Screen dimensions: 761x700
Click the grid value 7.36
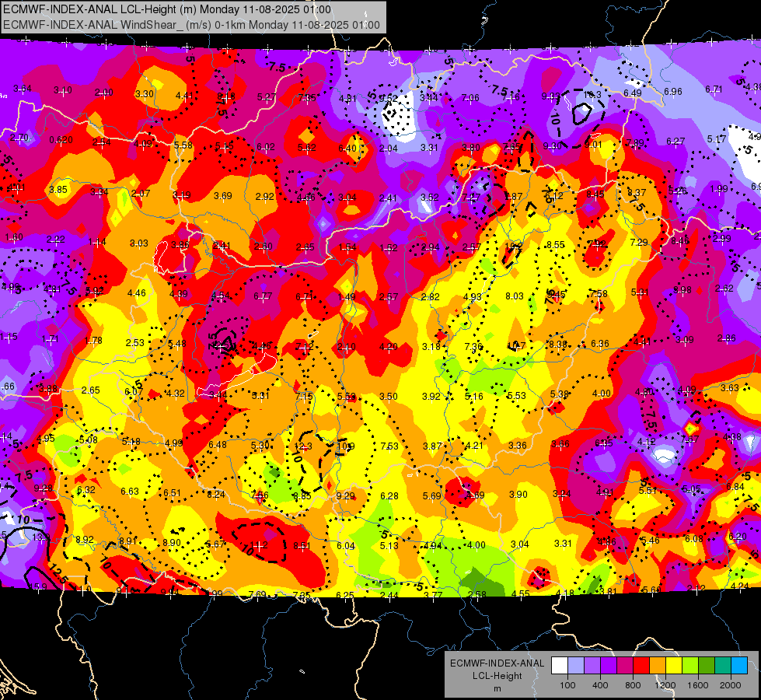(473, 346)
